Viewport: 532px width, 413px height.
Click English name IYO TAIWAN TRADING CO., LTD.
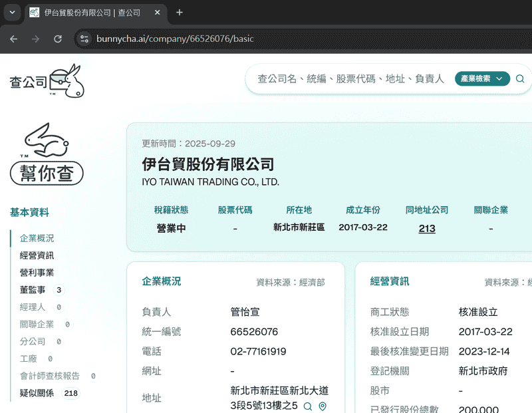pos(210,182)
